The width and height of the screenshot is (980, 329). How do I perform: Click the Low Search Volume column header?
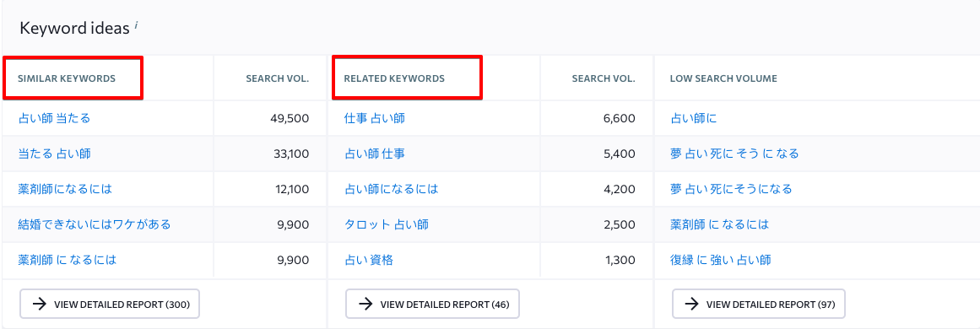723,78
